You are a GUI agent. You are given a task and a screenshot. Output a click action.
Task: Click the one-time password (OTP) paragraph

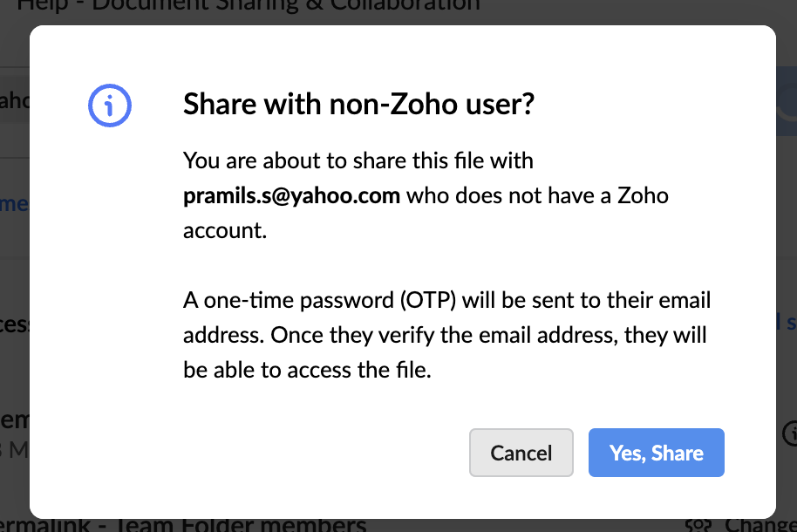tap(446, 335)
